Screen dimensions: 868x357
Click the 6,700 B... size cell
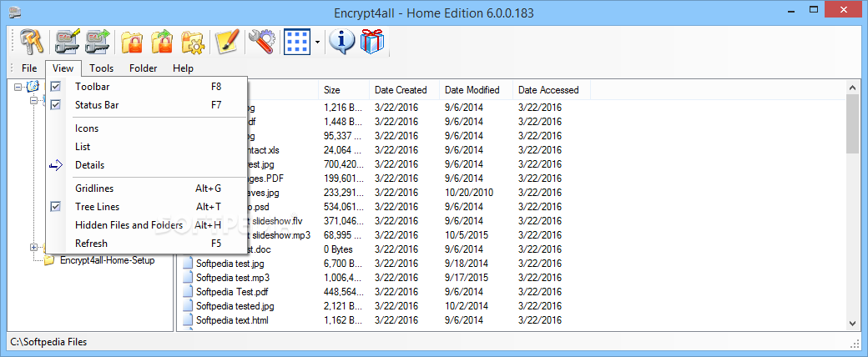coord(343,264)
